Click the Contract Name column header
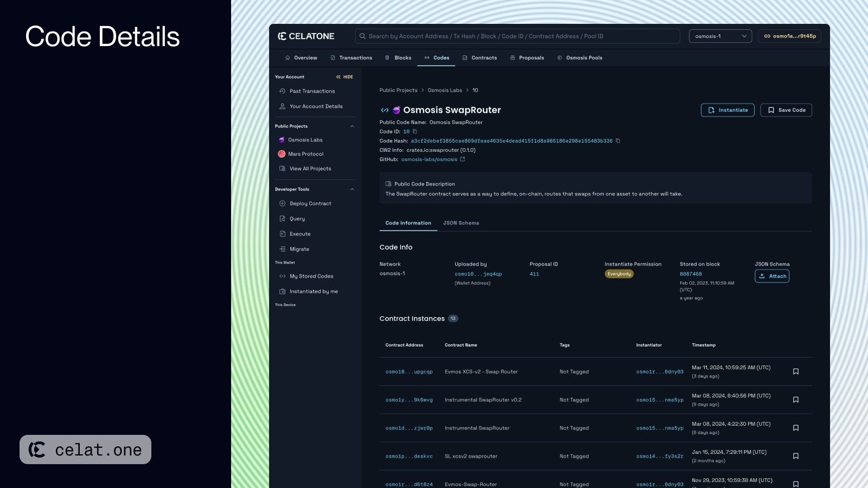The image size is (868, 488). [461, 345]
